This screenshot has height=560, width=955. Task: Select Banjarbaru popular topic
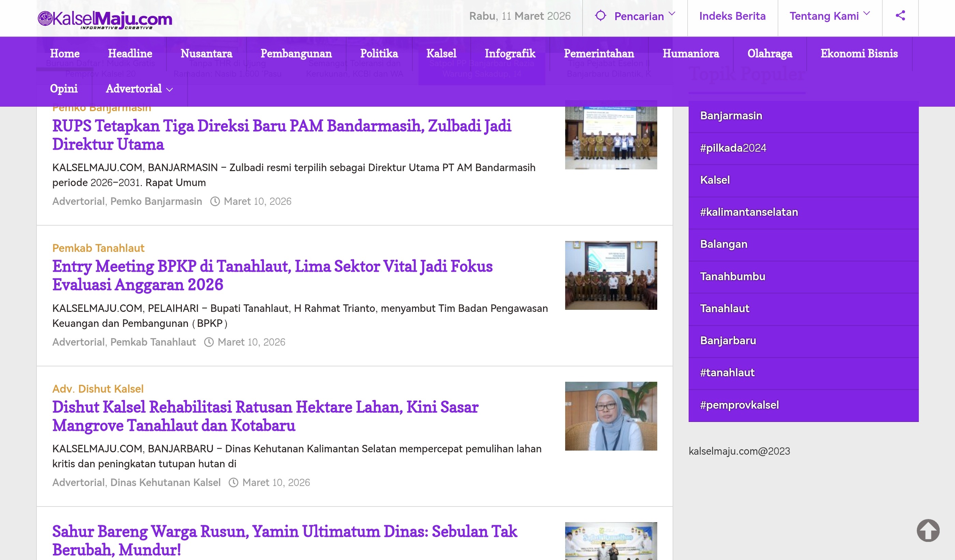tap(804, 342)
